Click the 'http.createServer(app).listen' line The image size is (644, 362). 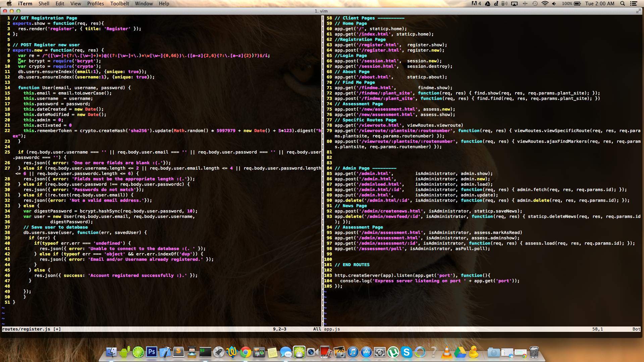(413, 276)
